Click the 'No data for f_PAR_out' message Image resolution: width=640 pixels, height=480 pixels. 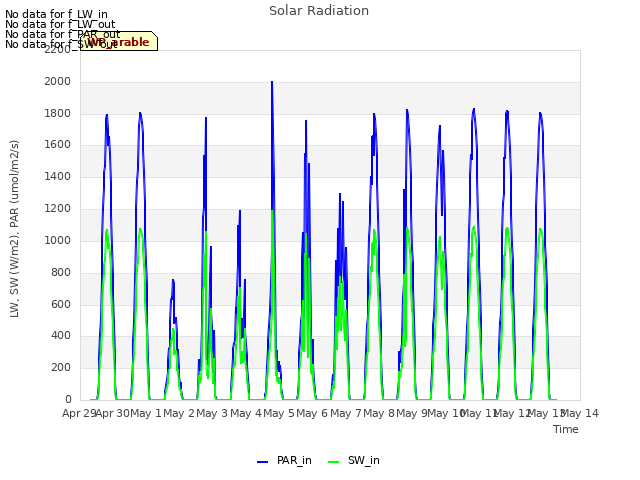click(63, 34)
